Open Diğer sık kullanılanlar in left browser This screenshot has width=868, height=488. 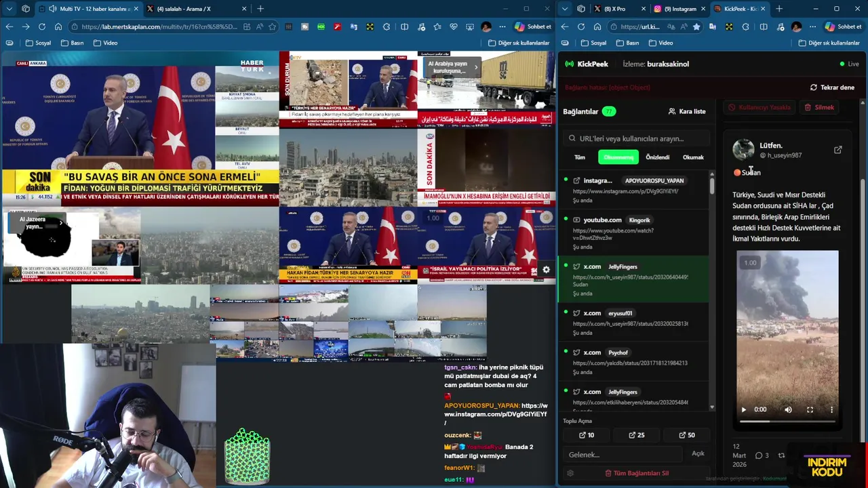(x=519, y=43)
